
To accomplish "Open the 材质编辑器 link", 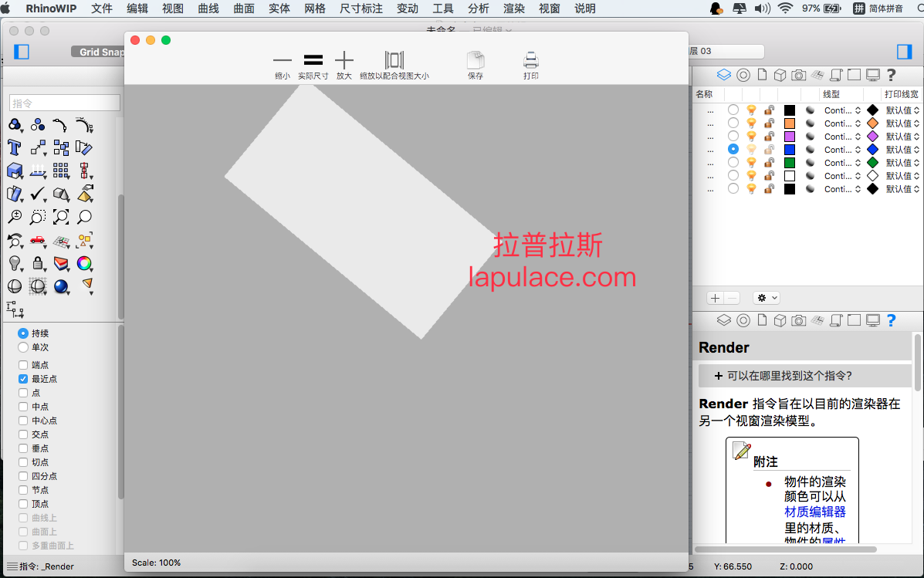I will click(x=815, y=512).
